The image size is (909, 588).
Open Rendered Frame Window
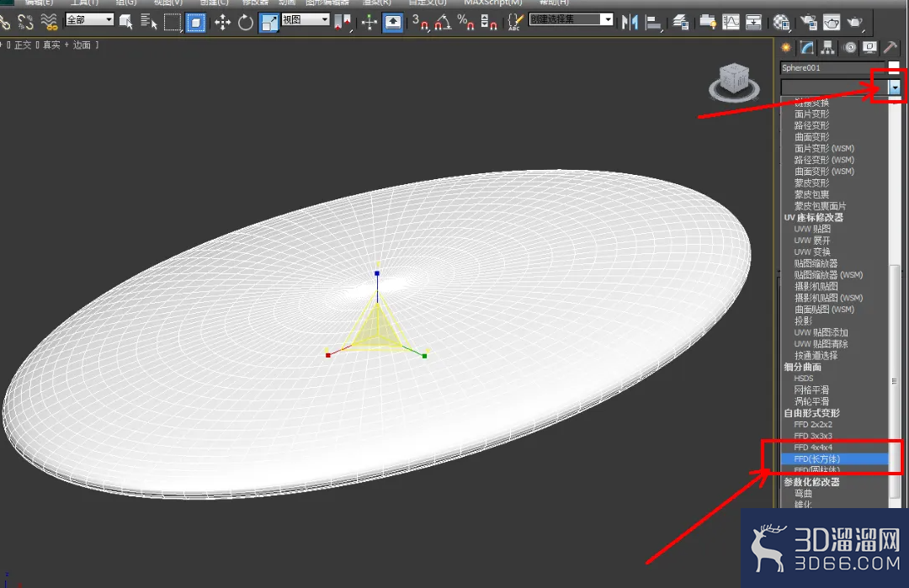832,23
